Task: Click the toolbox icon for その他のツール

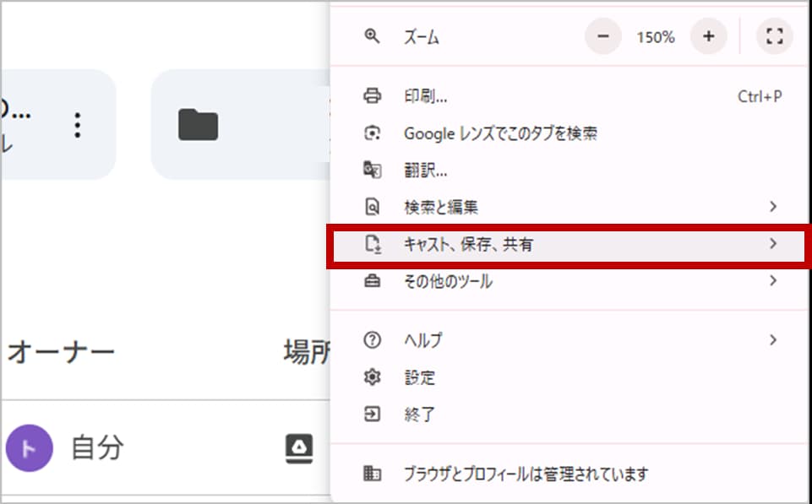Action: coord(372,281)
